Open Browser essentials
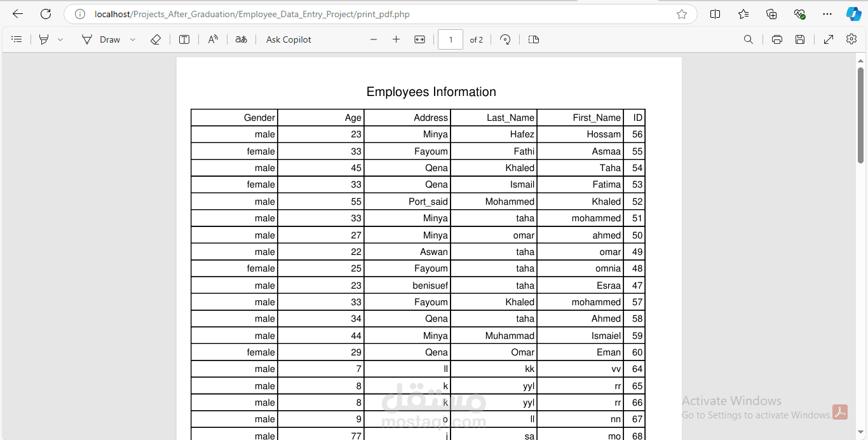Viewport: 868px width, 440px height. click(x=799, y=14)
